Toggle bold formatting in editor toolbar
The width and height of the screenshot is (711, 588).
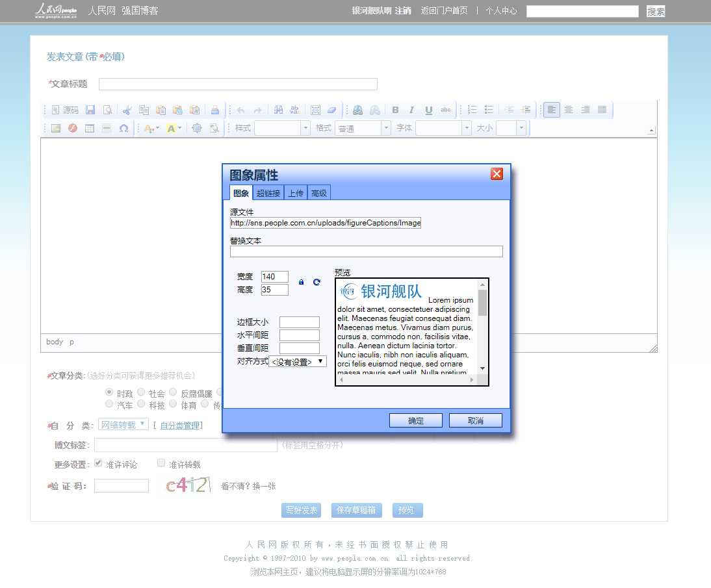[x=394, y=110]
